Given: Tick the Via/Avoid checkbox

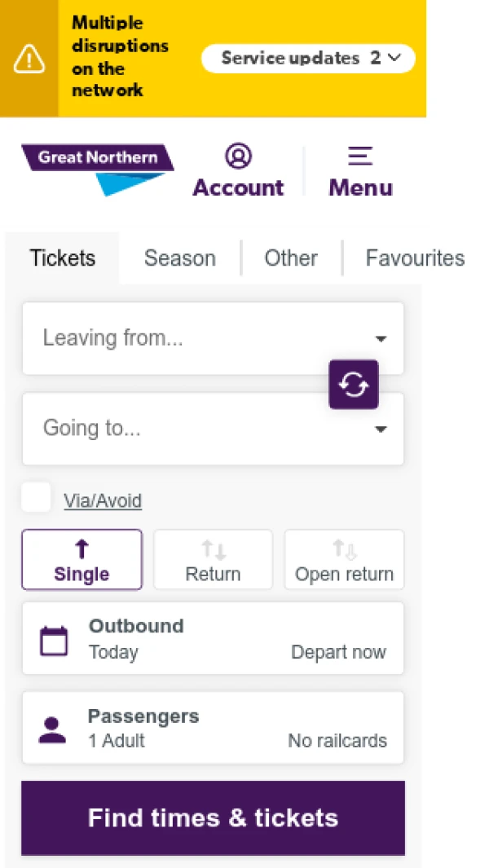Looking at the screenshot, I should (36, 497).
